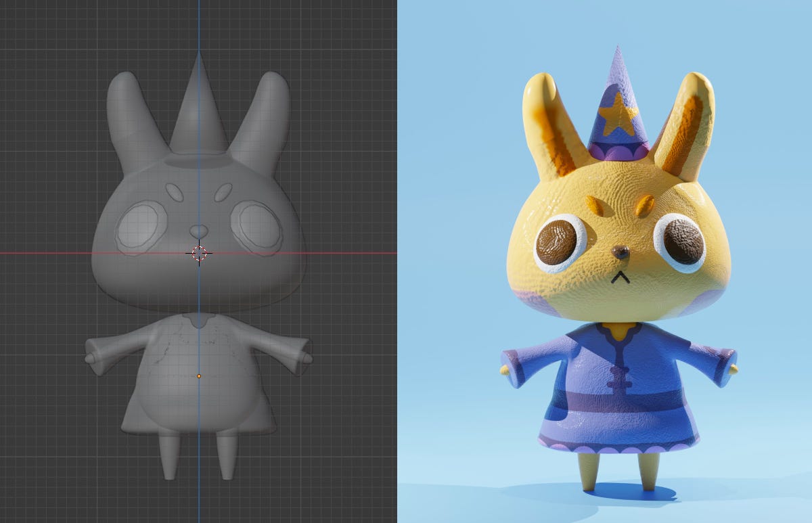The image size is (812, 523).
Task: Click the yellow star on the rendered wizard hat
Action: (x=619, y=115)
